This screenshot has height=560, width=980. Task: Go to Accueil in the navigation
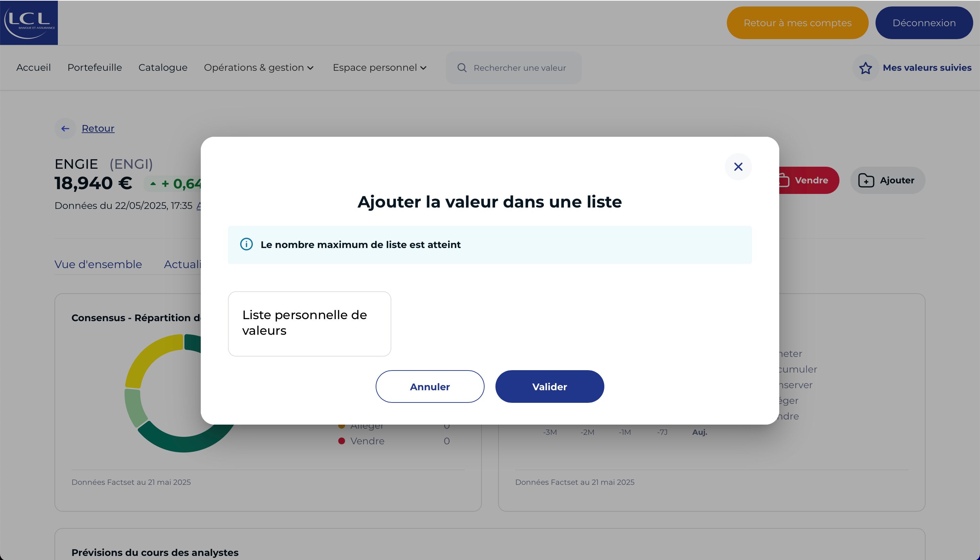pyautogui.click(x=33, y=68)
